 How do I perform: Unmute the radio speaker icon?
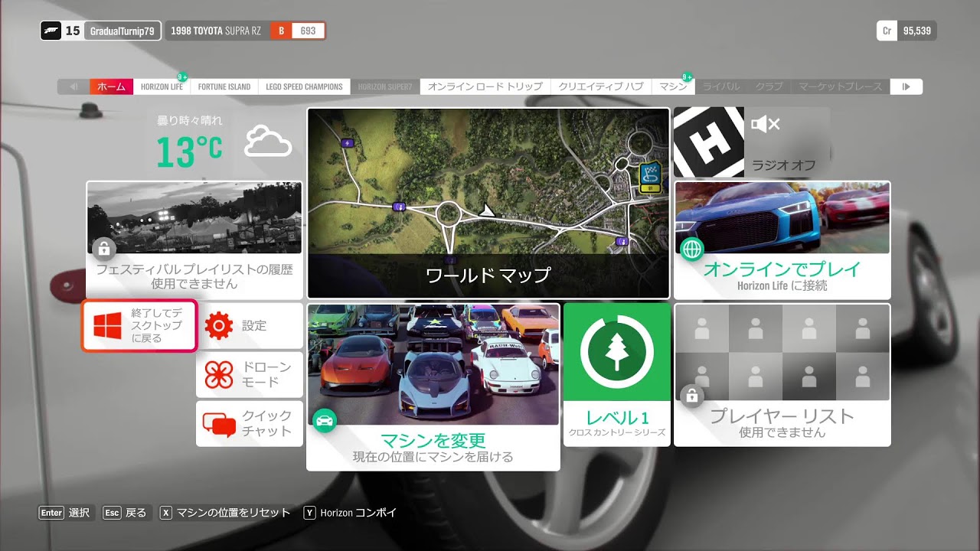[x=763, y=124]
